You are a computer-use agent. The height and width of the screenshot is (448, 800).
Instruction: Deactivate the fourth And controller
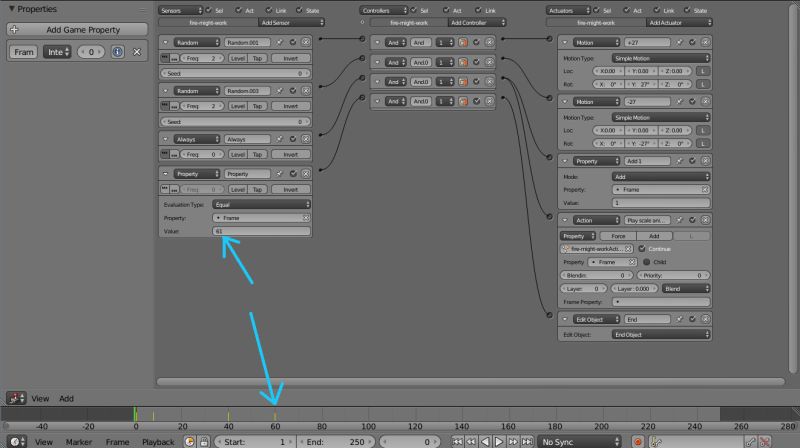click(476, 101)
